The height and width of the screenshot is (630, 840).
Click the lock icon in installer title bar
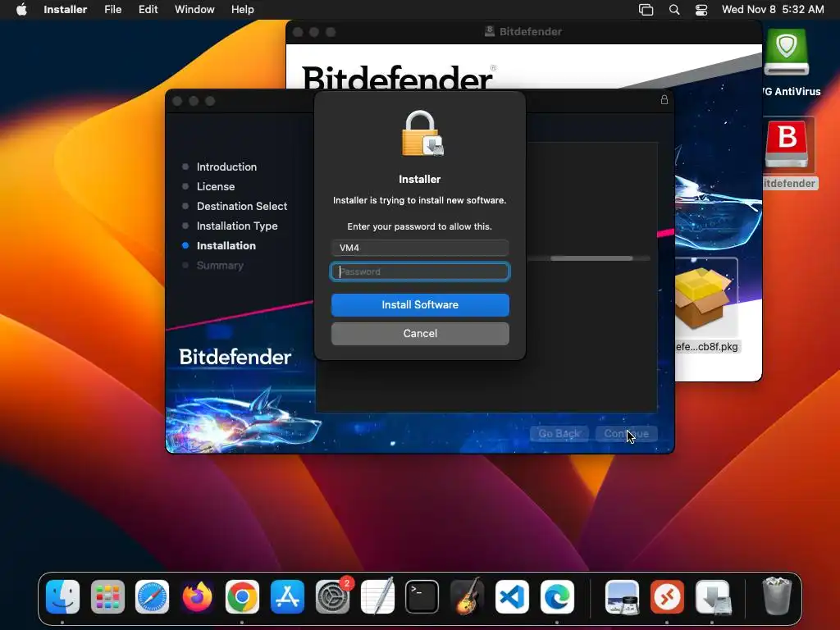click(x=664, y=99)
